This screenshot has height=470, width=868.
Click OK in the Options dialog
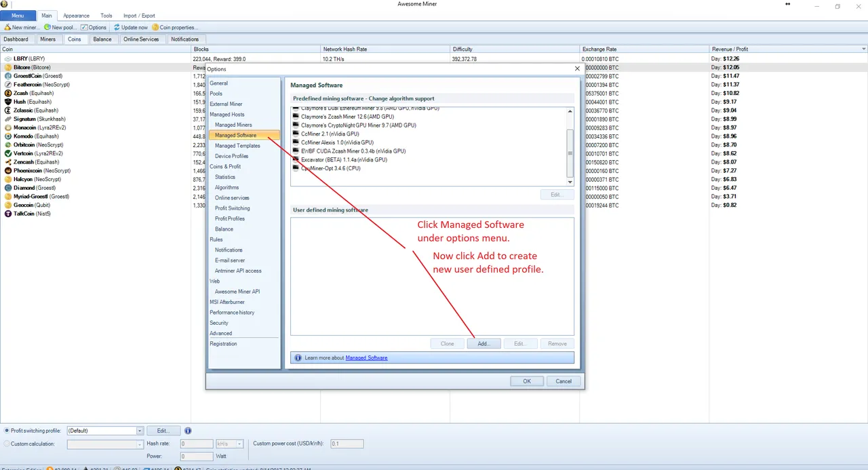(527, 381)
